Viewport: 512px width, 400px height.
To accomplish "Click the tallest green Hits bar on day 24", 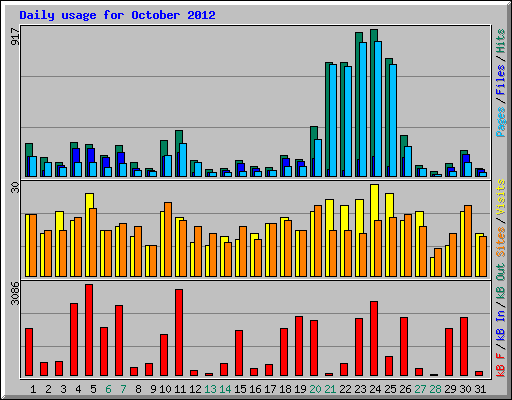I will pos(372,103).
